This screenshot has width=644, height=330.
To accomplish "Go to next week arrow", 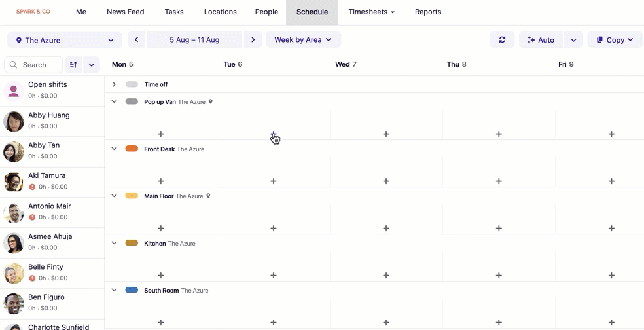I will [253, 40].
